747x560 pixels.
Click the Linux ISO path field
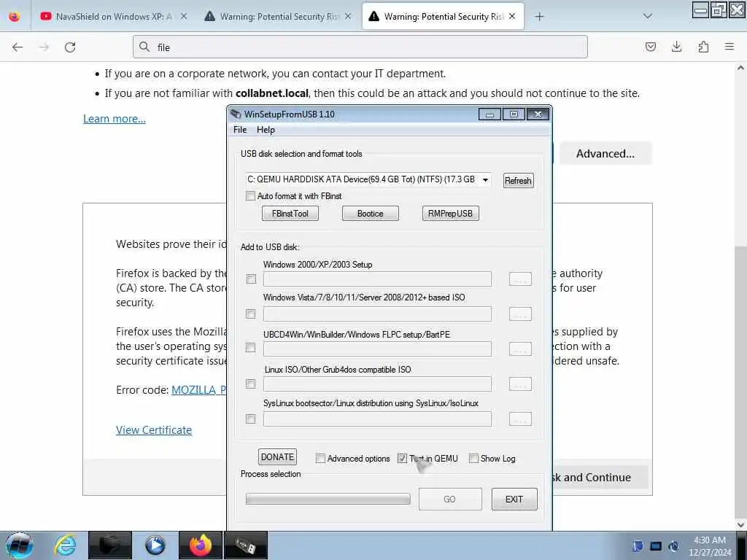point(377,384)
